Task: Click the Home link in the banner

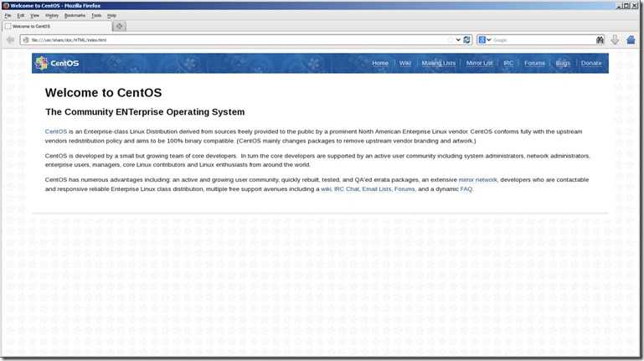Action: click(380, 64)
